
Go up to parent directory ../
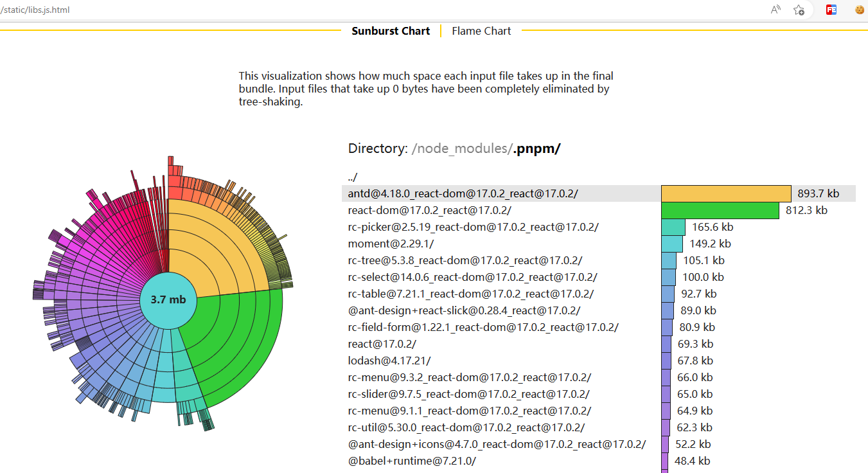pyautogui.click(x=353, y=177)
